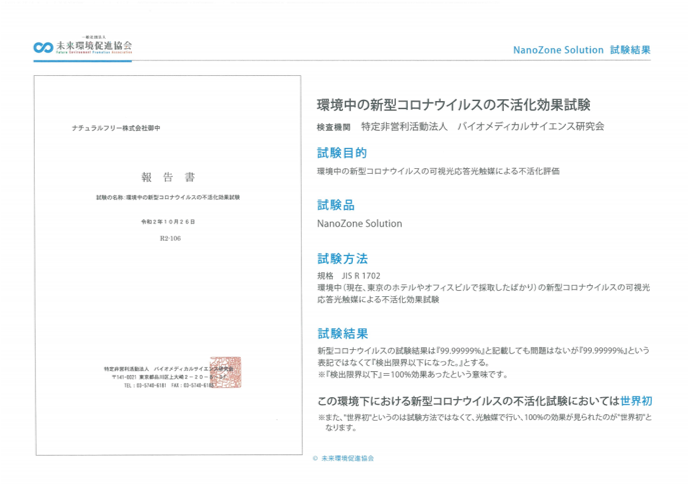Viewport: 688px width, 486px height.
Task: Click the © 未来環境促進協会 footer
Action: (343, 458)
